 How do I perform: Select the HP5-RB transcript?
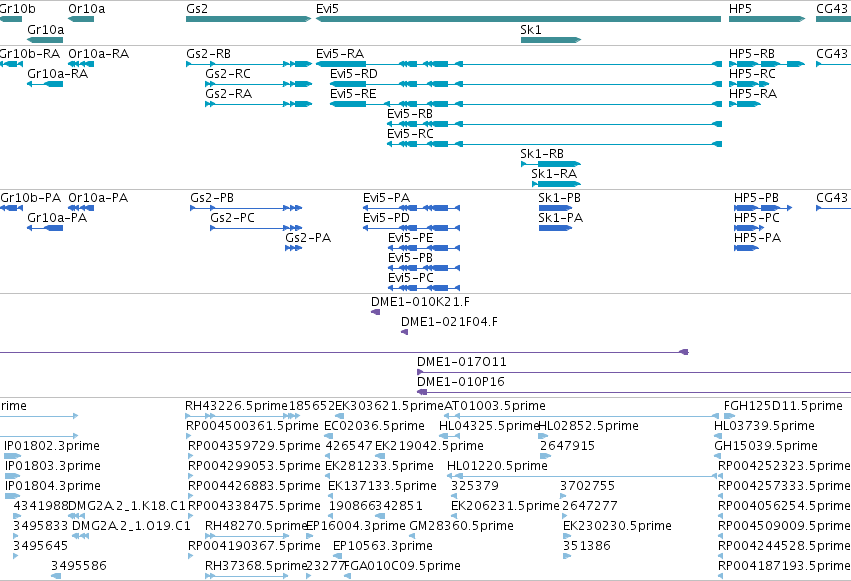(x=767, y=64)
